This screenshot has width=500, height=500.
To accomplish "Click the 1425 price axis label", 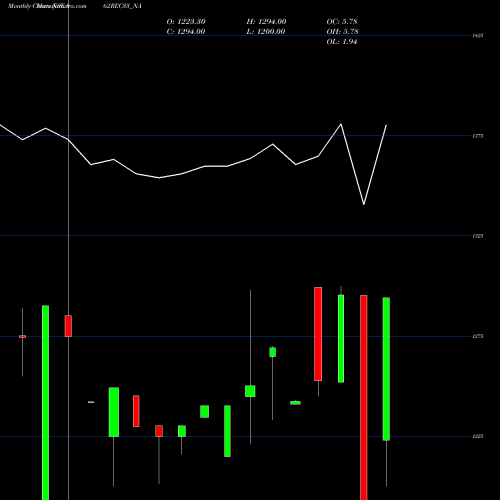I will [x=478, y=35].
